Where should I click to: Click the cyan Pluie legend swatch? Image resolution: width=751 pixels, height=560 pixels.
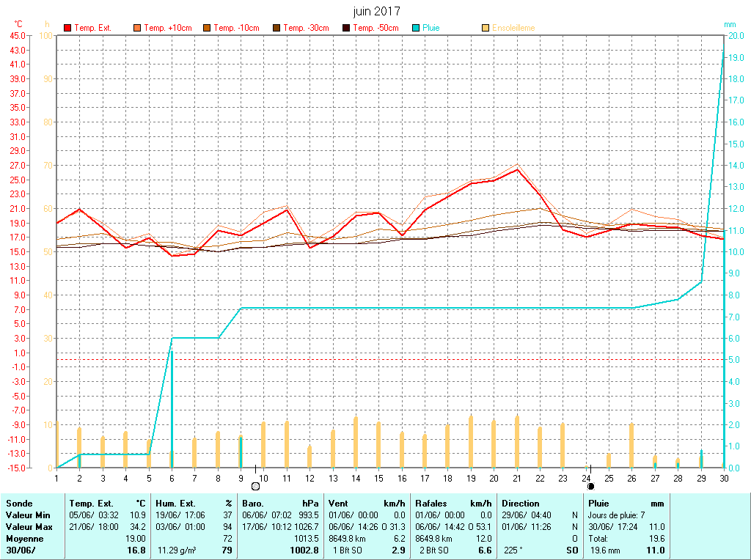(x=416, y=28)
